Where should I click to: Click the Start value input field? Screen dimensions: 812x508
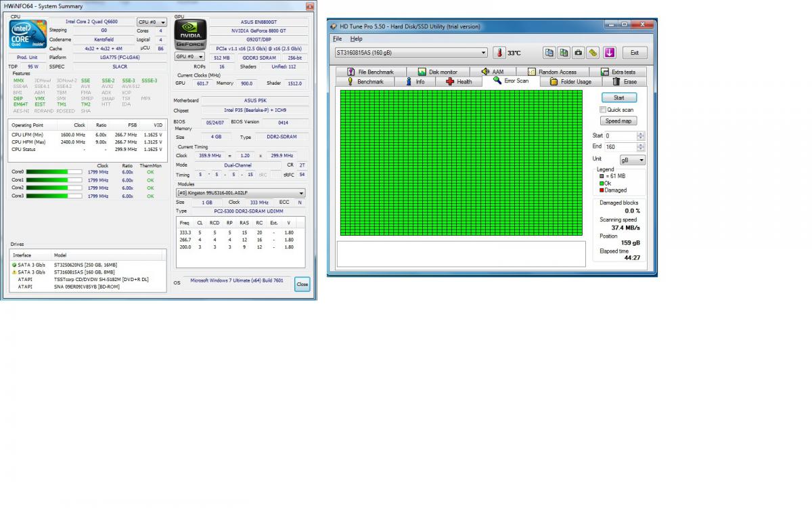[x=620, y=136]
